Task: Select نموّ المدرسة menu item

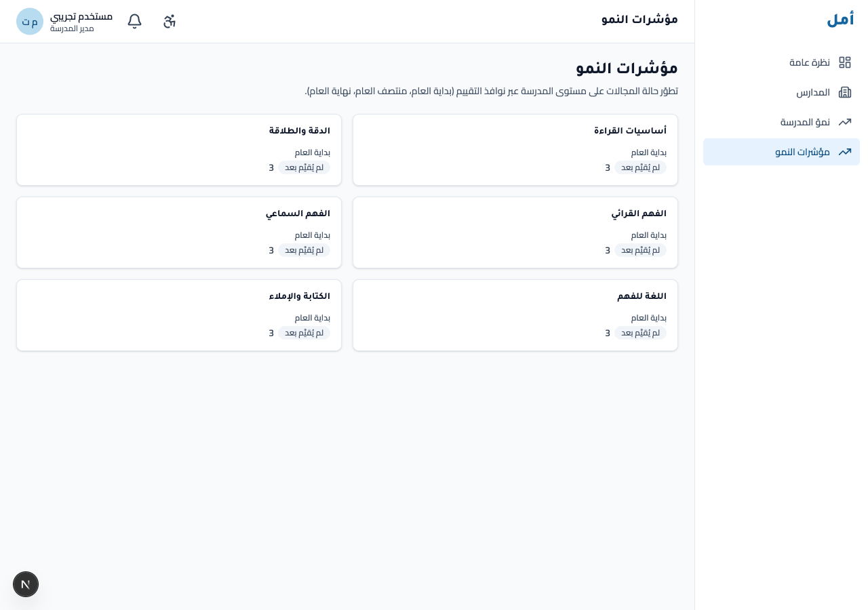Action: (781, 122)
